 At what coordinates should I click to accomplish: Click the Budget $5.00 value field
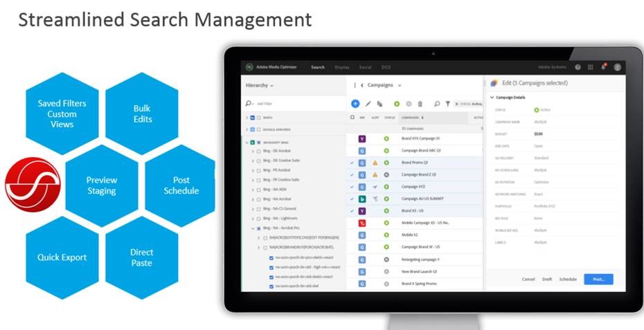click(x=539, y=134)
